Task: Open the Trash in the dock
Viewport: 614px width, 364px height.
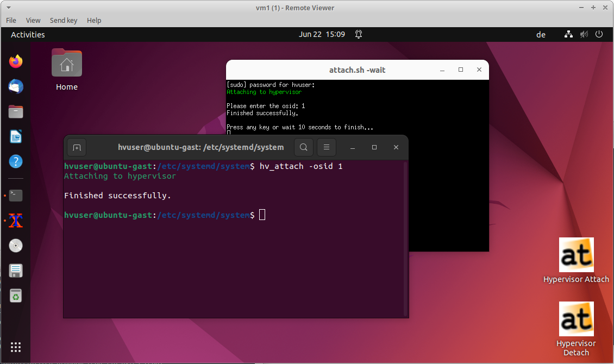Action: (x=16, y=296)
